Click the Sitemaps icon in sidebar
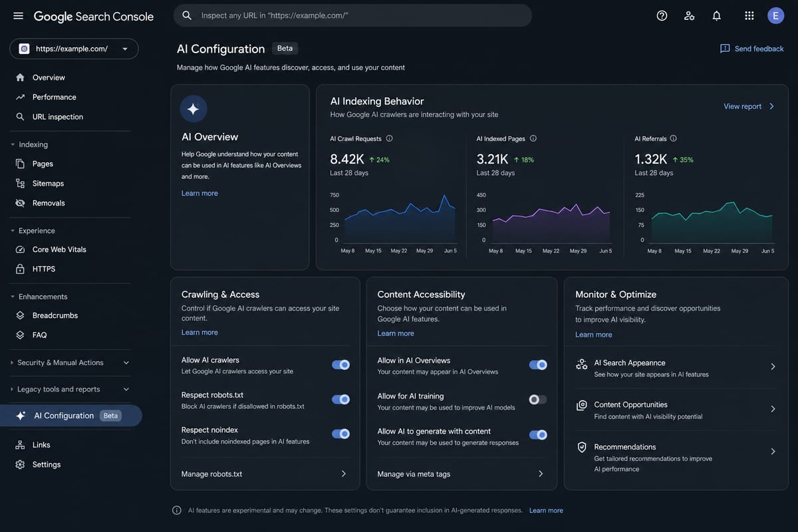 click(x=20, y=184)
